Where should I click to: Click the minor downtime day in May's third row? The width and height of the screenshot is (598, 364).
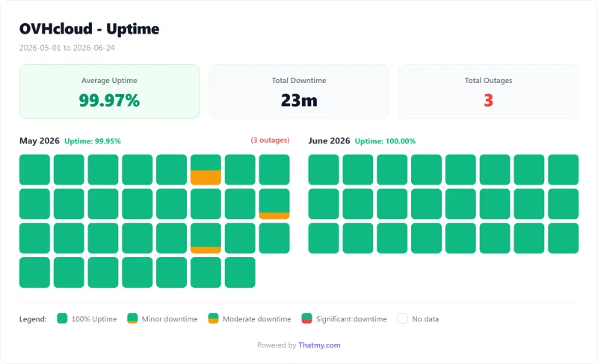(206, 238)
